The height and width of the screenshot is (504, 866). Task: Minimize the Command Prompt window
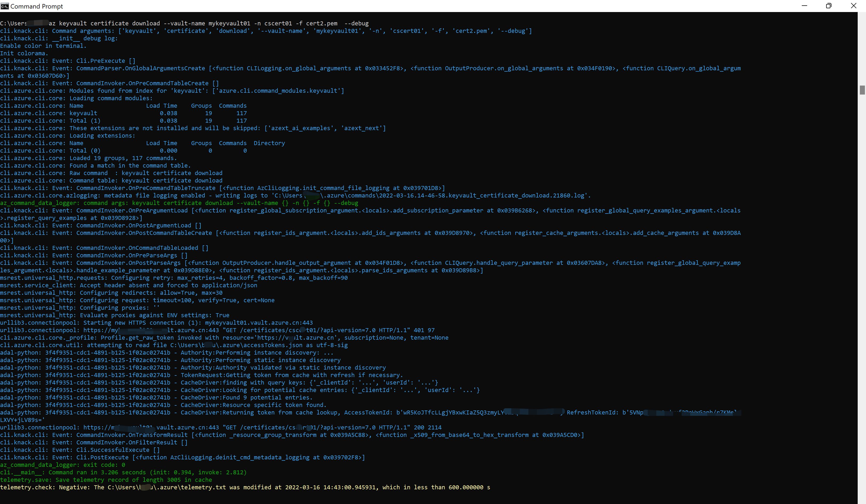[804, 6]
